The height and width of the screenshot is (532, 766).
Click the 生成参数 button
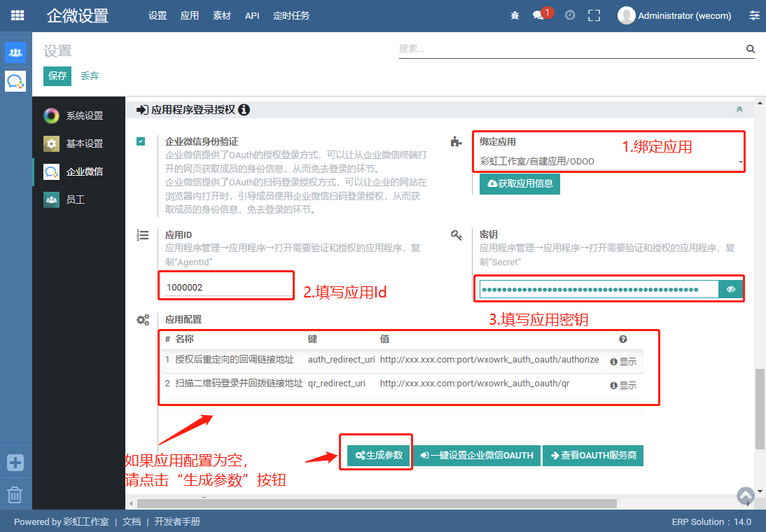tap(379, 455)
